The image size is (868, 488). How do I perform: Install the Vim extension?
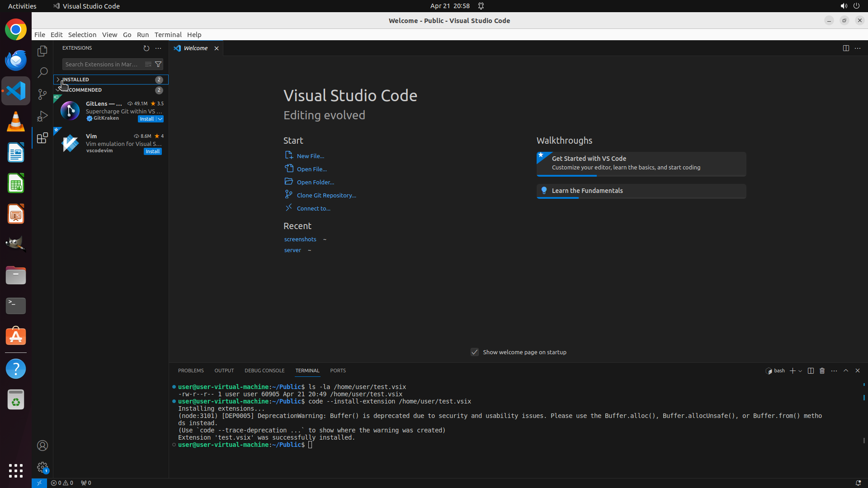[x=152, y=151]
